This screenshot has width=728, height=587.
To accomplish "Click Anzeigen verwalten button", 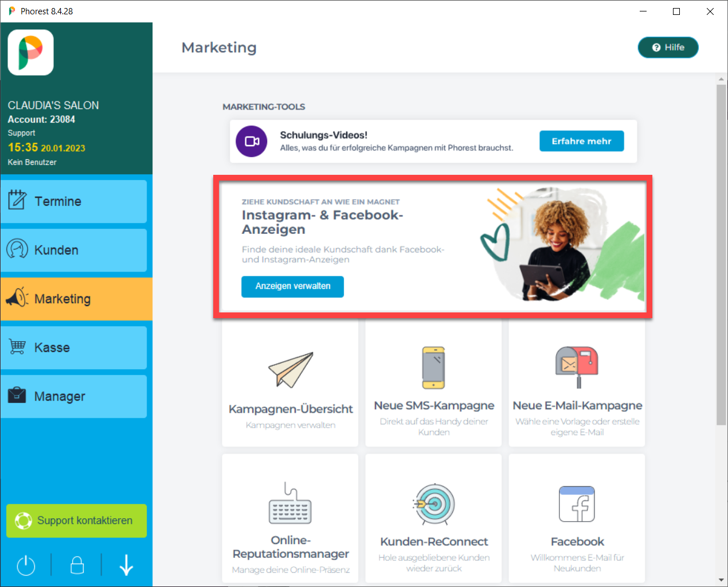I will [x=292, y=287].
